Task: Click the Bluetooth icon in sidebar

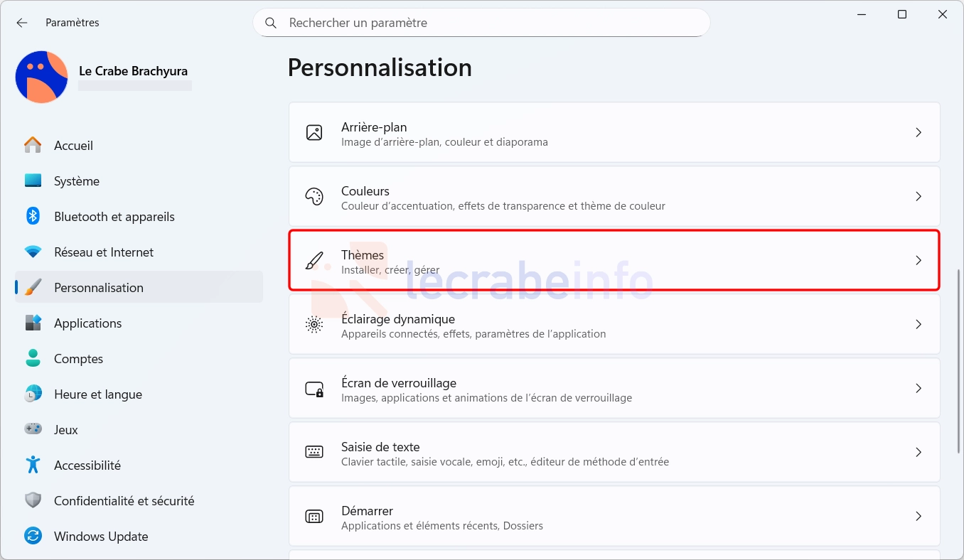Action: click(x=33, y=216)
